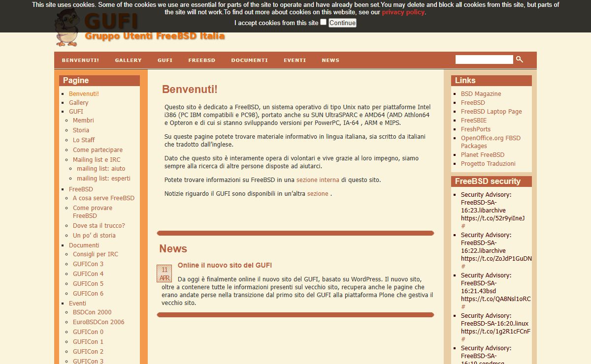This screenshot has width=591, height=364.
Task: Click the Gruppo Utenti FreeBSD Italia tagline
Action: coord(155,36)
